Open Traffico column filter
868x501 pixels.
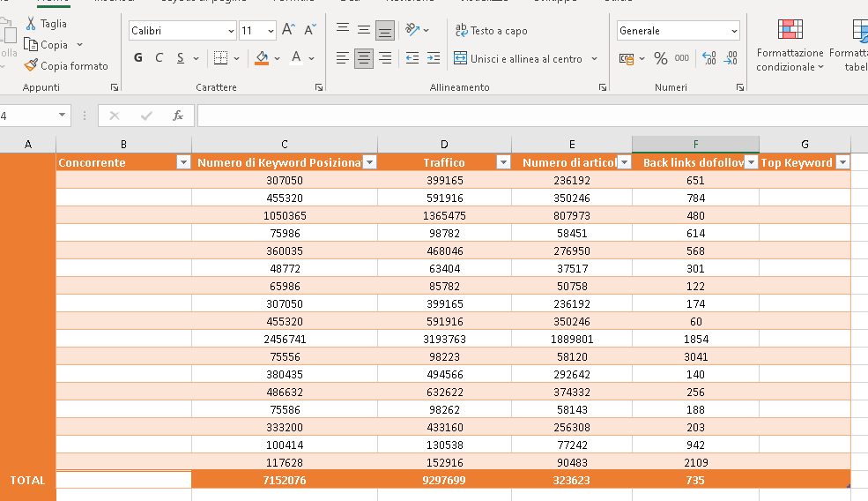click(x=503, y=161)
